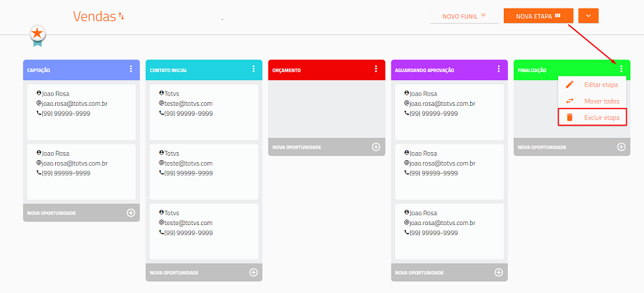Open first Totvs card in Contato Inicial
Image resolution: width=644 pixels, height=293 pixels.
[x=204, y=112]
